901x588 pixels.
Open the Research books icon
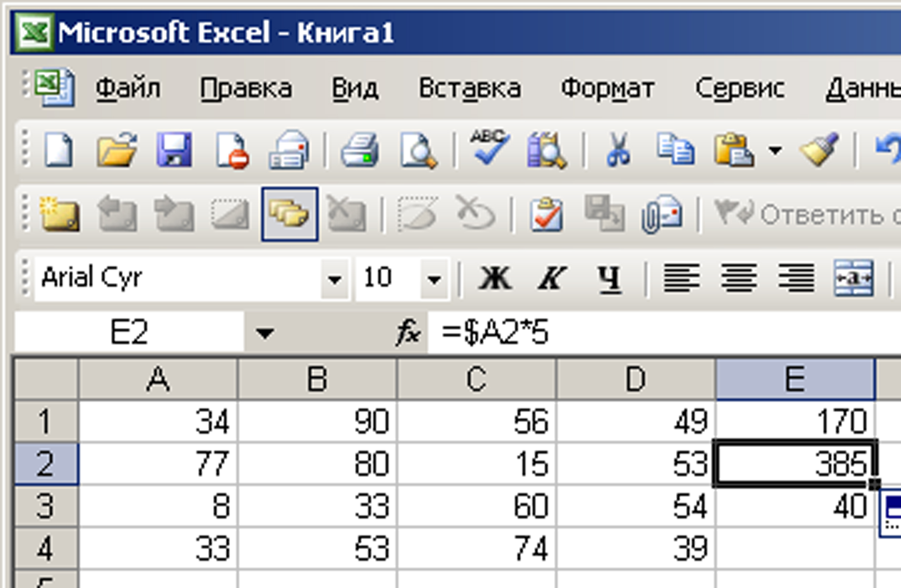point(546,150)
